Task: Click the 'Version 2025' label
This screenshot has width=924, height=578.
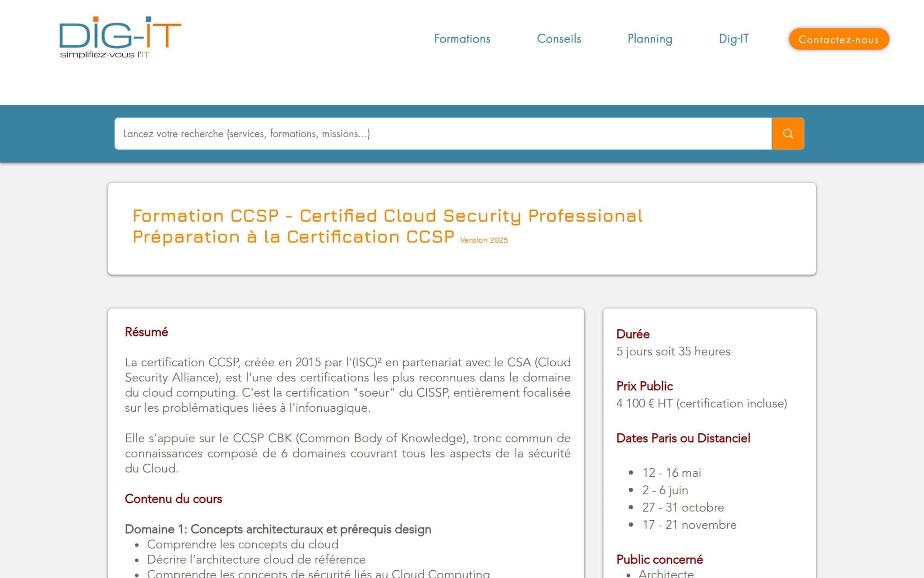Action: 484,240
